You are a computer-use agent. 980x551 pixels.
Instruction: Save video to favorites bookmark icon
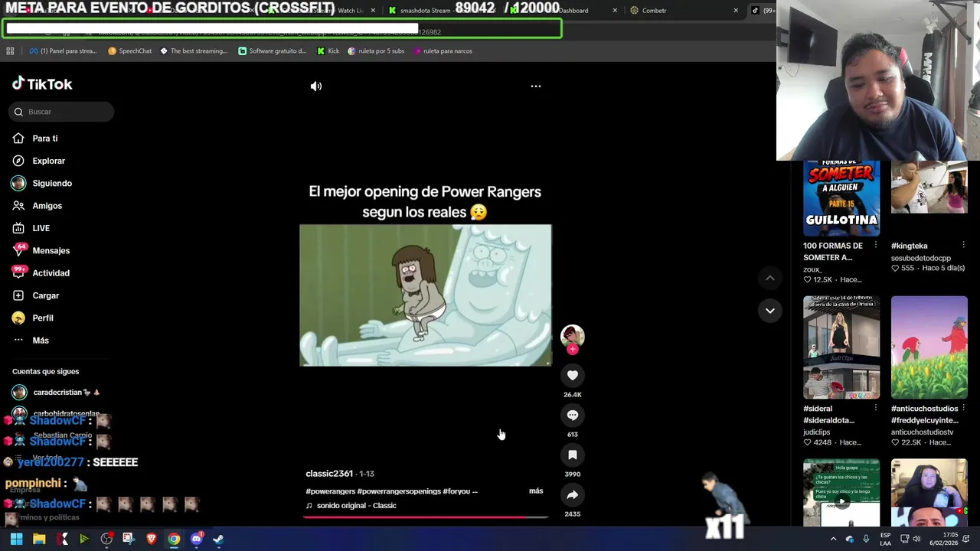(x=572, y=455)
